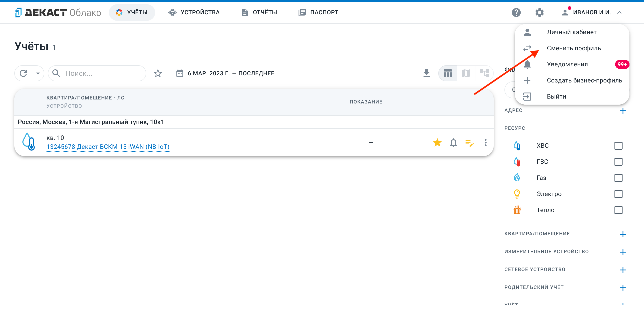Click the Тепло radiator icon

(517, 210)
